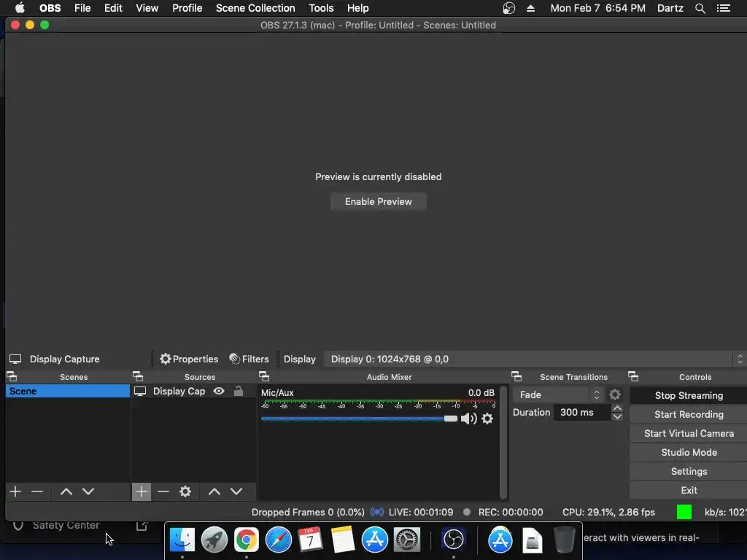This screenshot has height=560, width=747.
Task: Click Start Recording
Action: coord(689,414)
